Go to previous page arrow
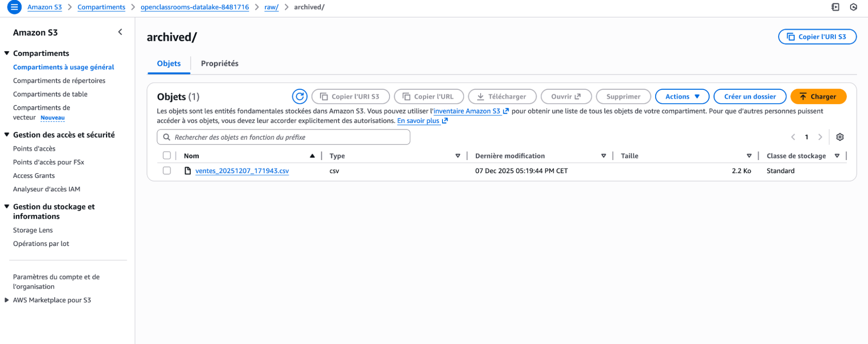The height and width of the screenshot is (344, 868). [793, 137]
